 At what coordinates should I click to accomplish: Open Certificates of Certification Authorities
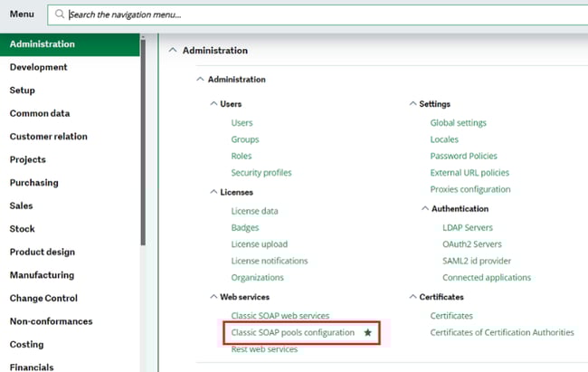[x=501, y=333]
